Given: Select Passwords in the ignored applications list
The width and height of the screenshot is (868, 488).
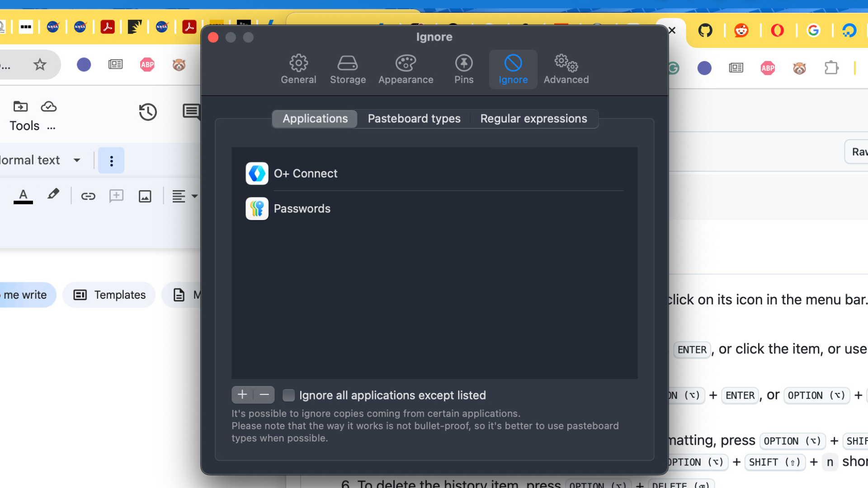Looking at the screenshot, I should (302, 208).
